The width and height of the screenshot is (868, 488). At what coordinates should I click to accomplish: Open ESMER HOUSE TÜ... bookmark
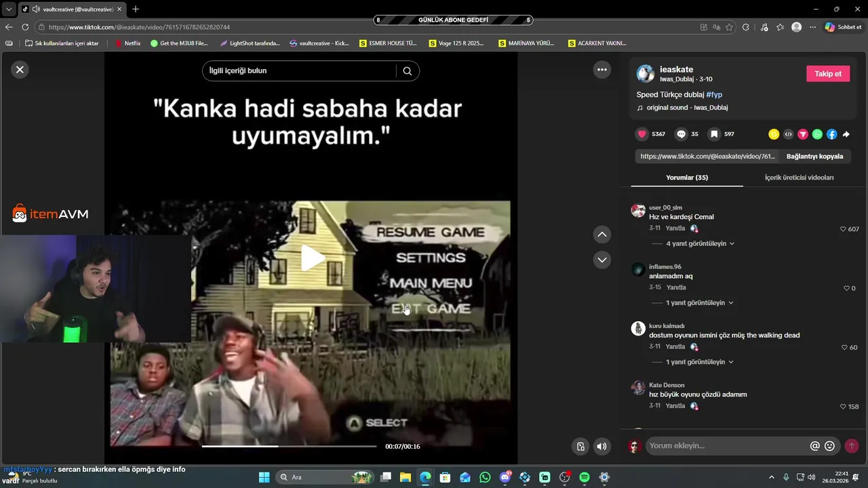pos(388,43)
